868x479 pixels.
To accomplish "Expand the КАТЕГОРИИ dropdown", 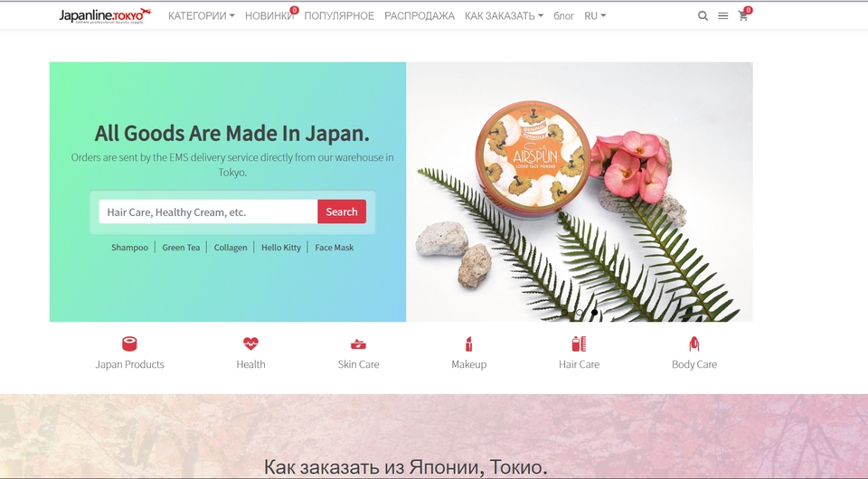I will click(x=202, y=16).
